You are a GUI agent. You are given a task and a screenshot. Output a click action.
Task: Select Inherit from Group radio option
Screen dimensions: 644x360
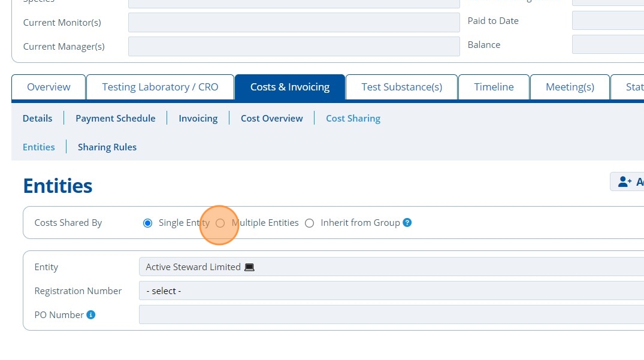click(309, 223)
